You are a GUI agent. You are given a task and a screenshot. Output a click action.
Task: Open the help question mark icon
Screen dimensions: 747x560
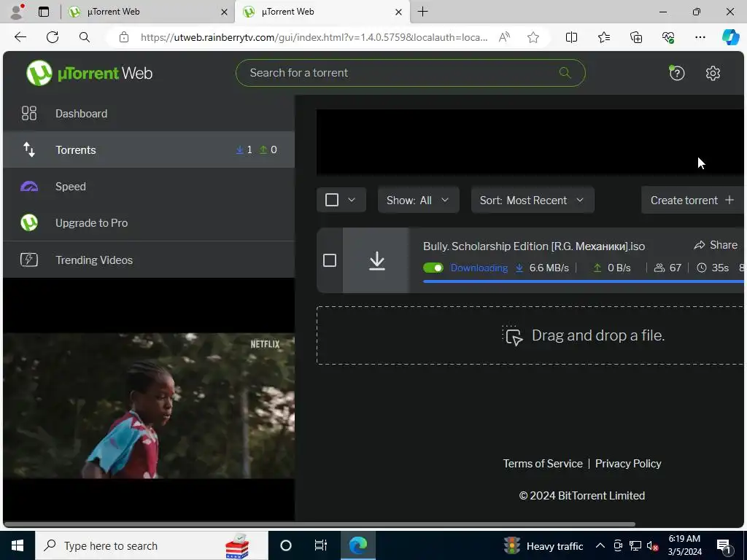(676, 73)
